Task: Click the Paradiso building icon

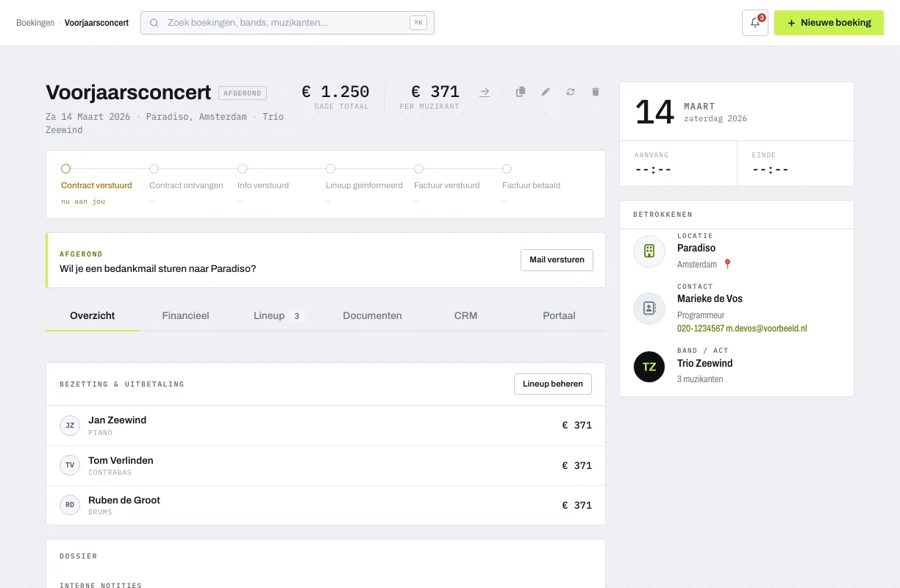Action: coord(649,251)
